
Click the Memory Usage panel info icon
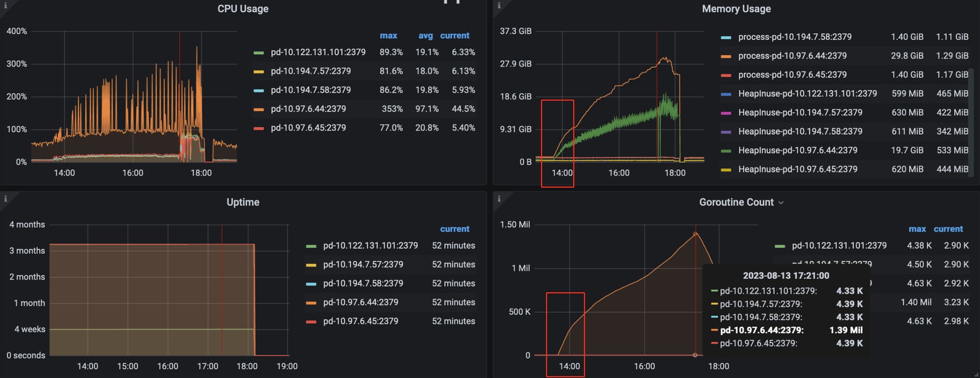[x=499, y=6]
